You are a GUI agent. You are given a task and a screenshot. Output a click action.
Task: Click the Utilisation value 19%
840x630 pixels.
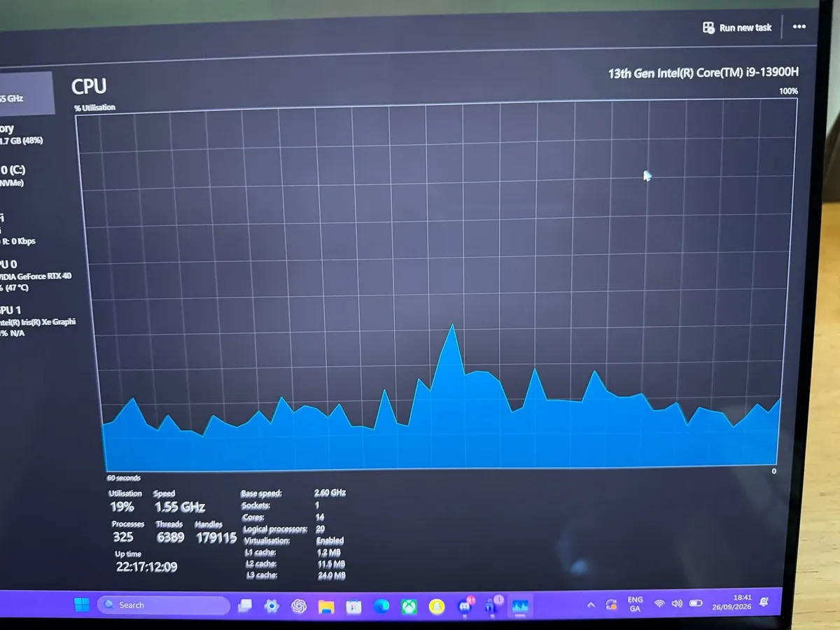[122, 507]
